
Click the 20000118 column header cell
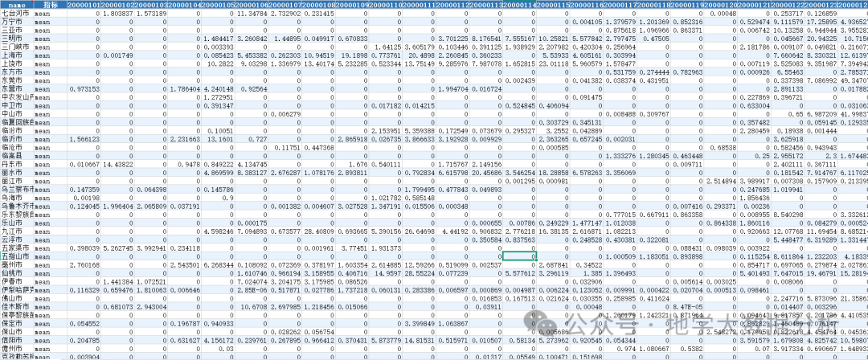tap(653, 5)
